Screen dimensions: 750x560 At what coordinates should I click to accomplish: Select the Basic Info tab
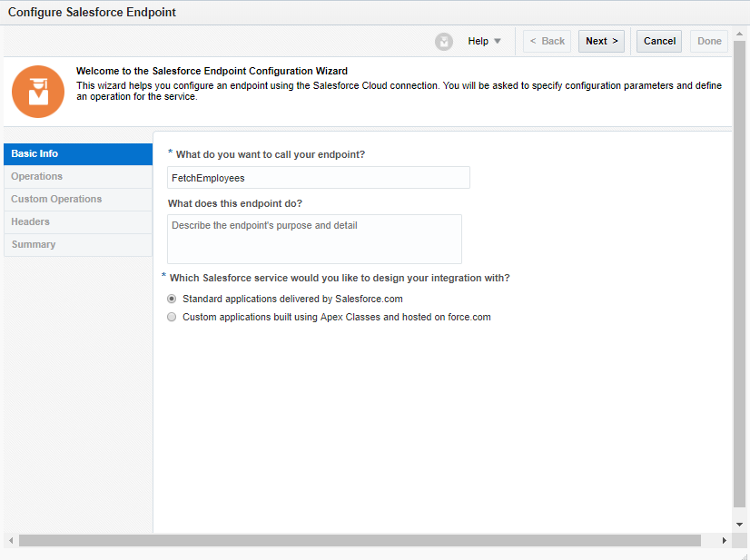coord(78,154)
